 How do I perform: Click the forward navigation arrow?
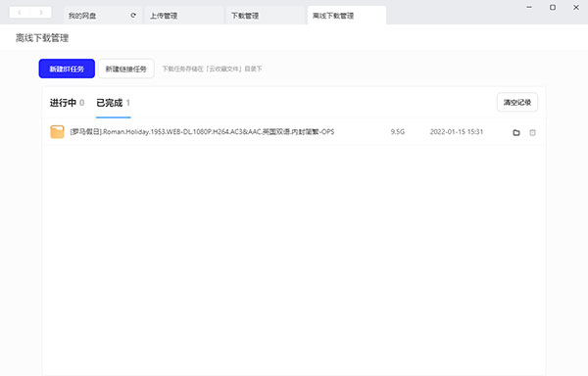[41, 13]
